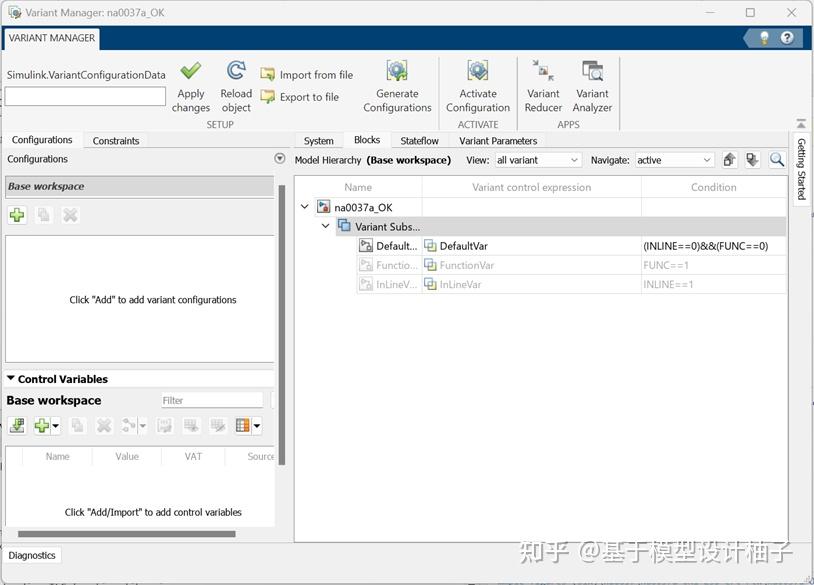The width and height of the screenshot is (814, 585).
Task: Select the DefaultVar variant row
Action: [x=572, y=246]
